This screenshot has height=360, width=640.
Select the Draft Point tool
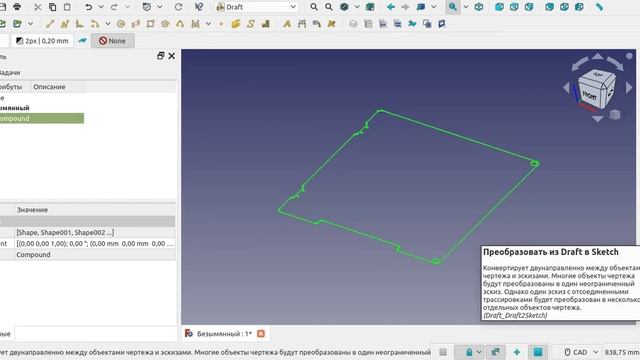tap(221, 24)
